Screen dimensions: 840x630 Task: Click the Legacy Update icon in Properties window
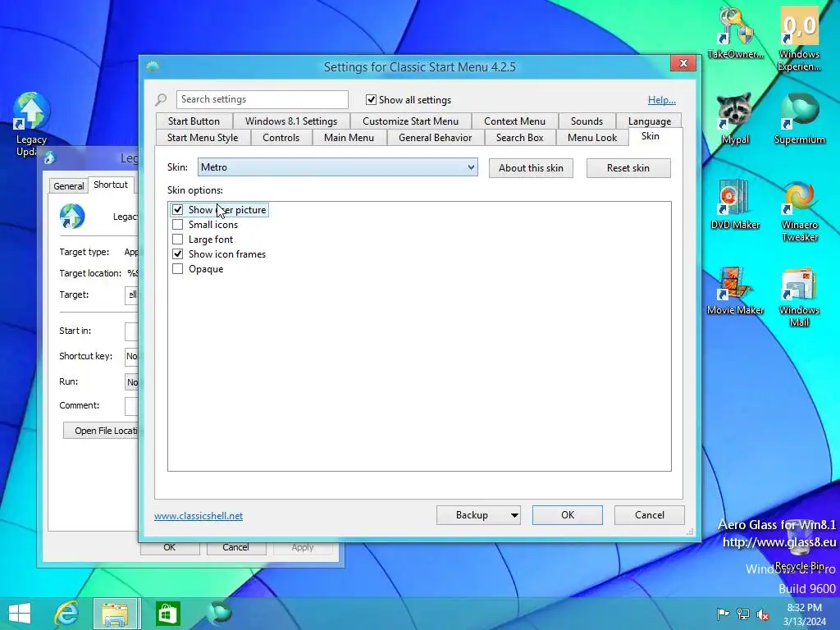(x=72, y=217)
